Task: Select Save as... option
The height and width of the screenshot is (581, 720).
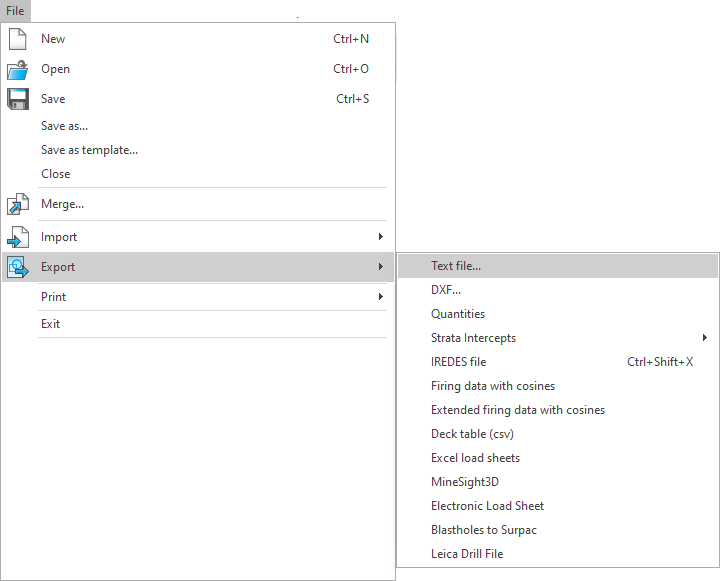Action: (198, 126)
